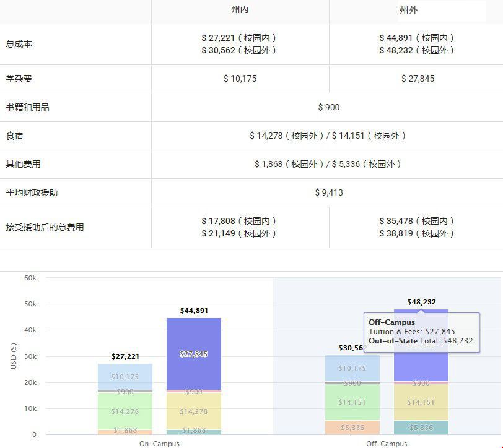Click the $ 44,891 (校园内) total cost value
Viewport: 503px width, 448px height.
coord(417,38)
